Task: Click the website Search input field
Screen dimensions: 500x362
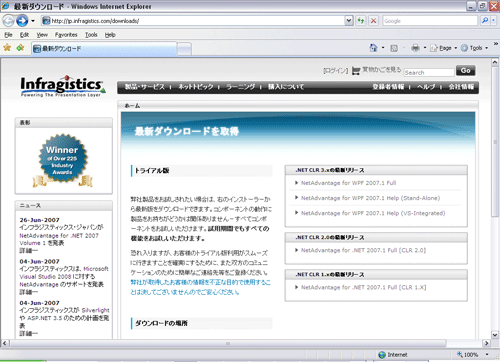Action: pos(429,72)
